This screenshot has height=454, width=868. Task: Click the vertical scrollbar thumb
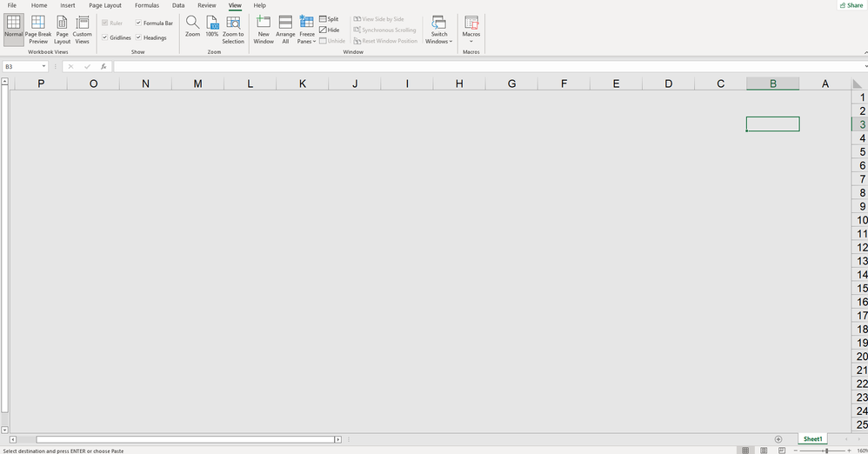click(4, 249)
